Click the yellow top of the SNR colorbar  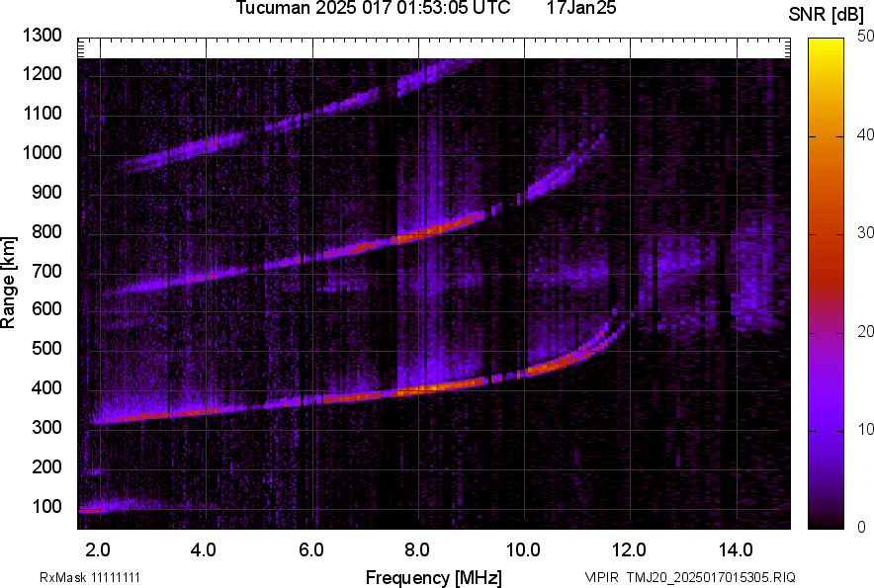[825, 44]
